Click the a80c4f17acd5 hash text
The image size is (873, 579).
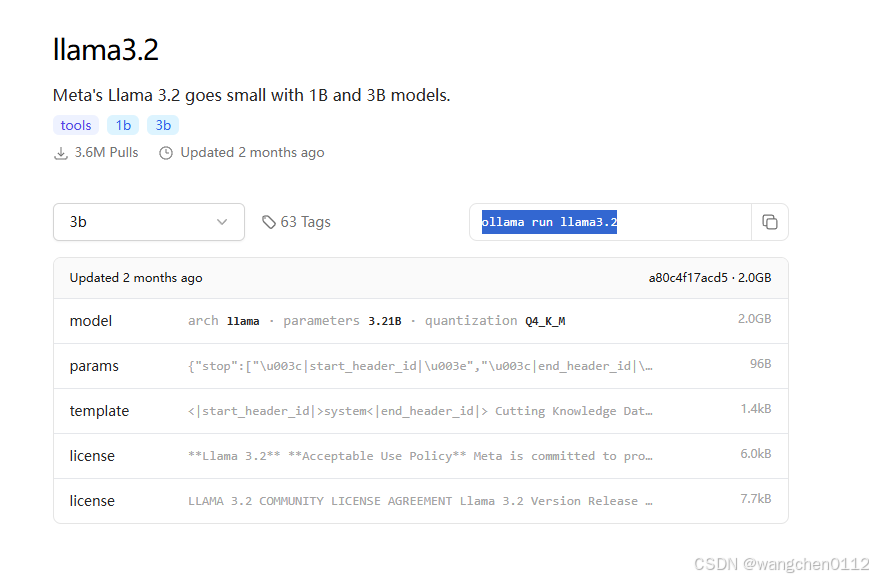tap(688, 278)
